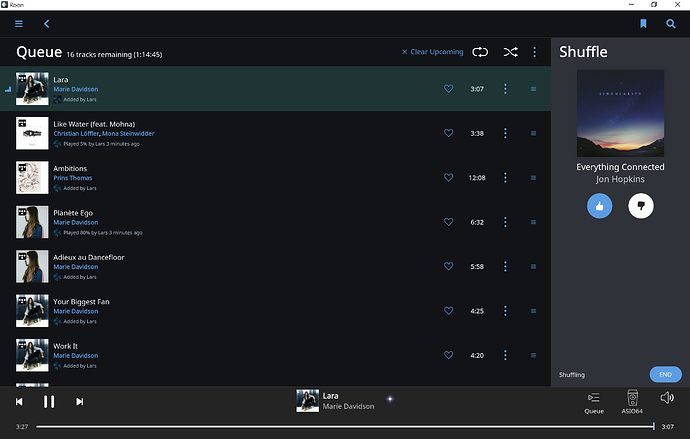Click the signal path star indicator
This screenshot has height=439, width=690.
(x=390, y=399)
